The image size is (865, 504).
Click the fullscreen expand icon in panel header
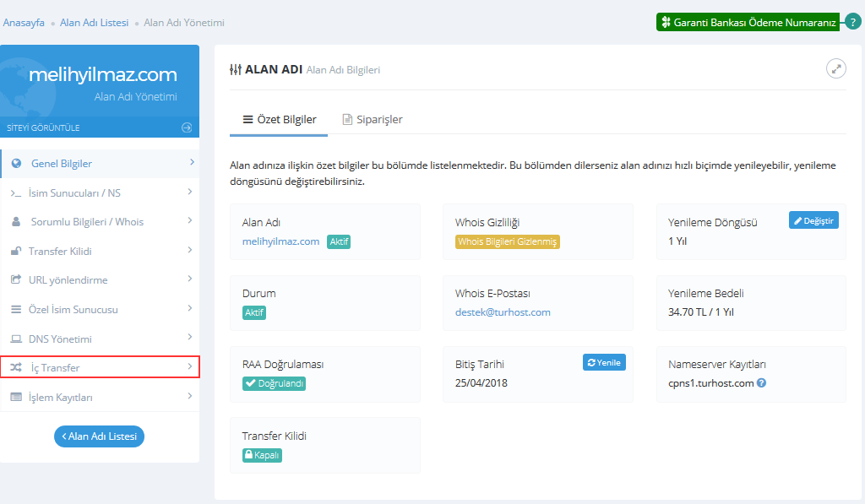(835, 69)
